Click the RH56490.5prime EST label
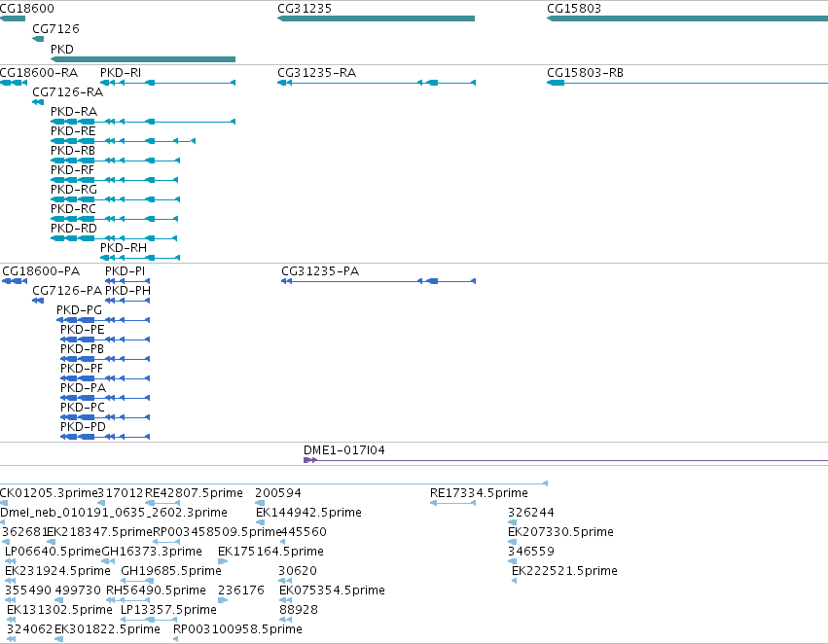This screenshot has width=828, height=644. click(x=157, y=590)
